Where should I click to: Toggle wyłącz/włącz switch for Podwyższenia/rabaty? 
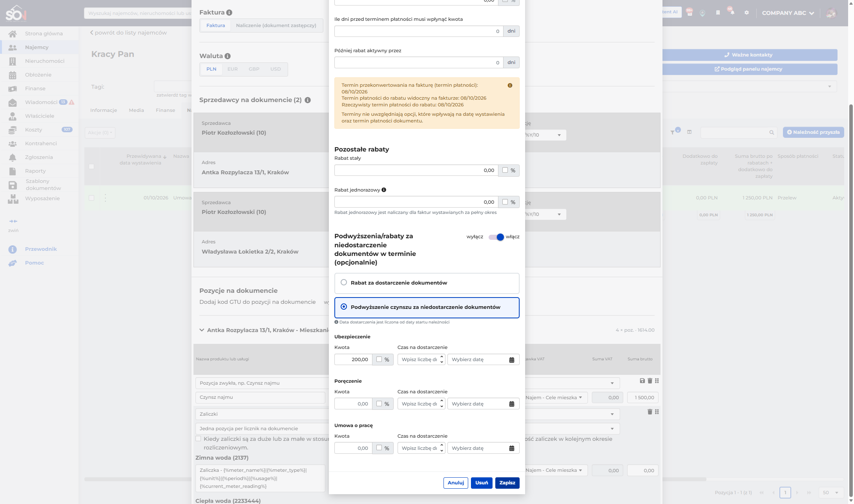(x=496, y=237)
